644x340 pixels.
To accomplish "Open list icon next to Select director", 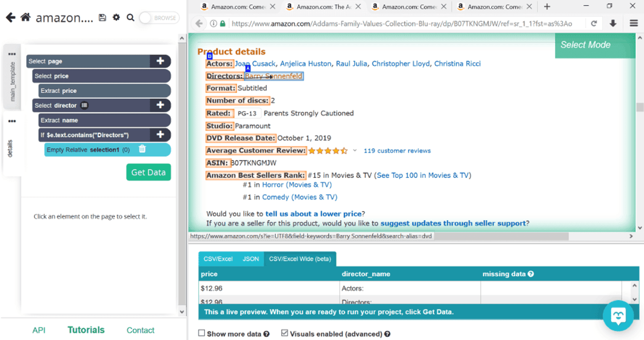I will click(x=84, y=105).
